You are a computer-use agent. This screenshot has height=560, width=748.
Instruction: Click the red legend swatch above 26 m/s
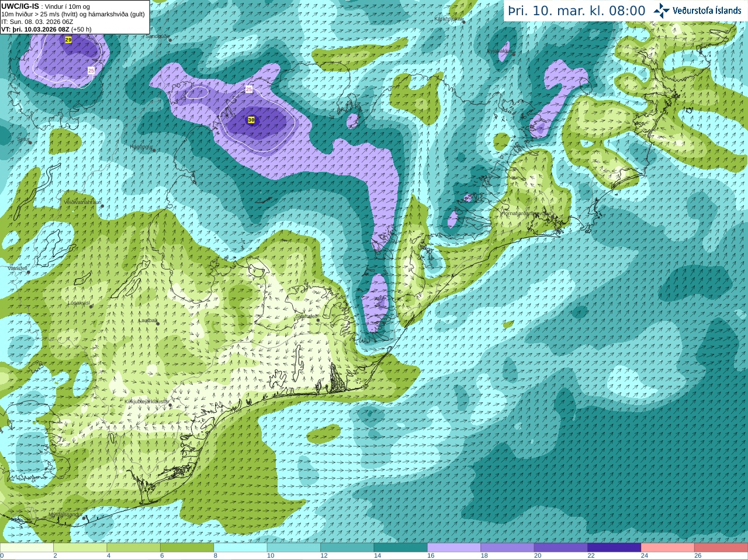tap(721, 548)
